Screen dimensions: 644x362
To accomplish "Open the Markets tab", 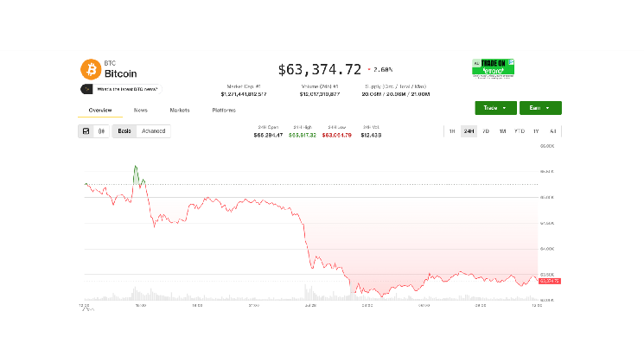I will pyautogui.click(x=180, y=110).
